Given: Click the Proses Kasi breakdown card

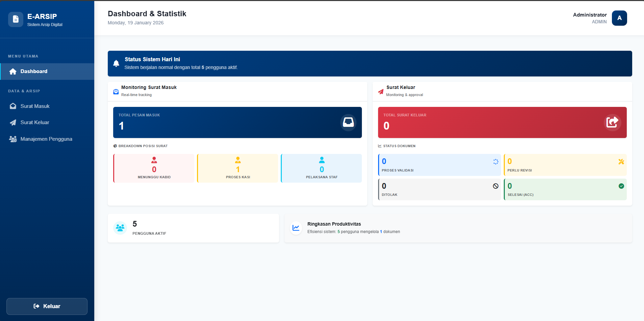Looking at the screenshot, I should click(238, 168).
